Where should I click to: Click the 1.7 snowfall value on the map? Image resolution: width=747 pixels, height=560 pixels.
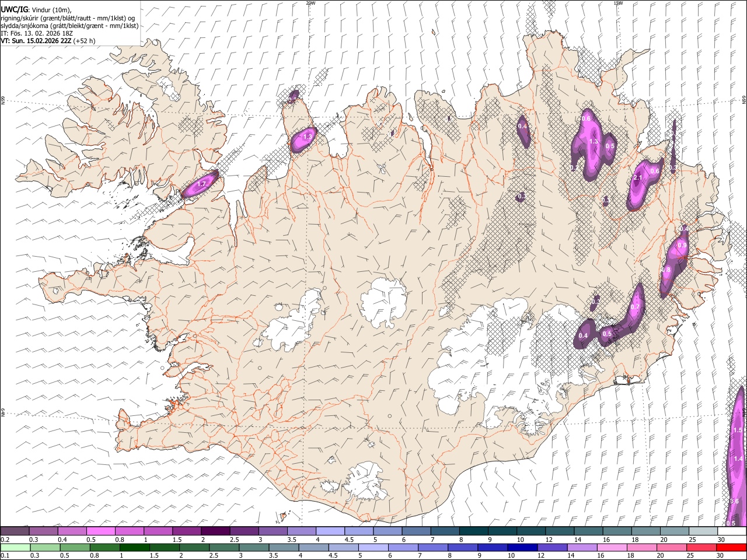click(202, 184)
